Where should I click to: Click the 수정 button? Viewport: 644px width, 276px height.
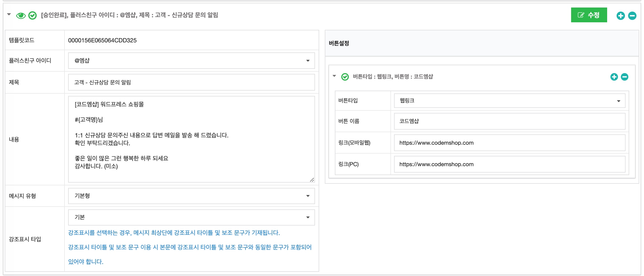pos(588,15)
